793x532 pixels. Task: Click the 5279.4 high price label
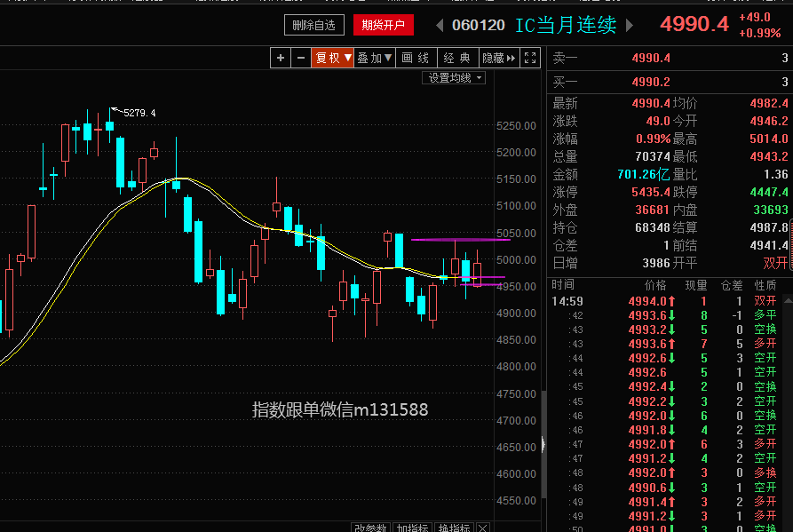click(x=139, y=113)
